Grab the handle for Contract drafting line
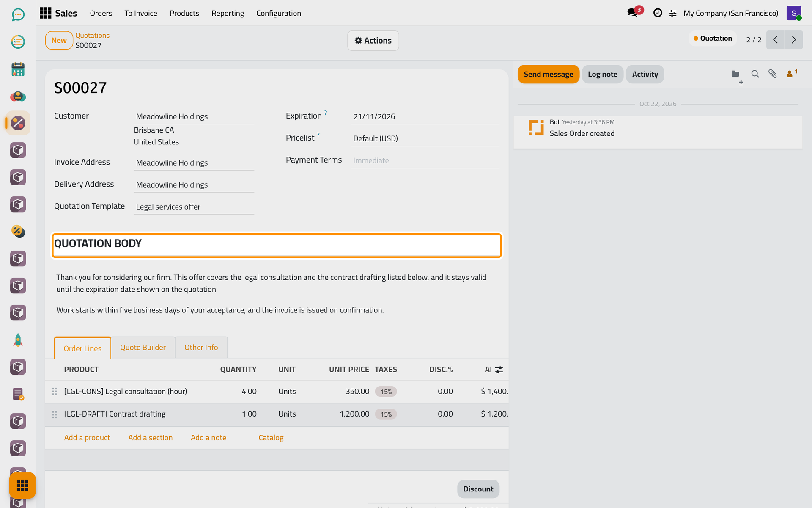 pyautogui.click(x=55, y=414)
